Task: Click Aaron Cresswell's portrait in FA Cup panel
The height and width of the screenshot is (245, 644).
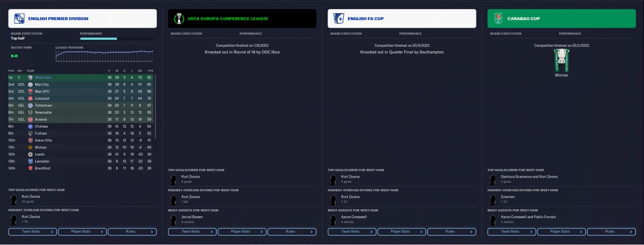Action: click(x=334, y=219)
